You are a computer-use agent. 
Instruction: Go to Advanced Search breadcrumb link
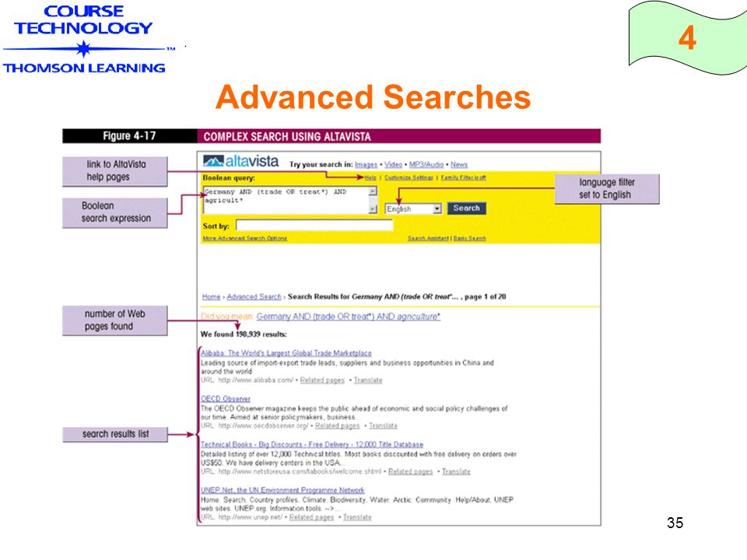[254, 296]
